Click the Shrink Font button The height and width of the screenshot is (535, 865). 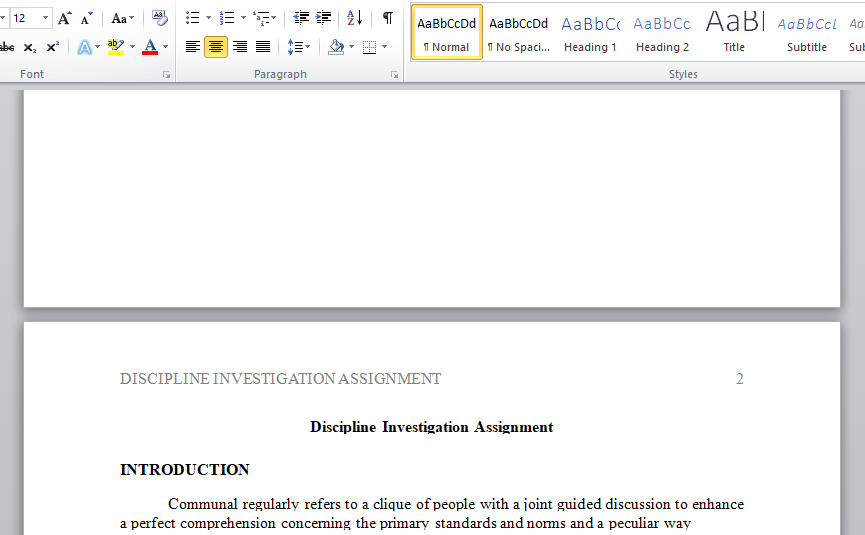pyautogui.click(x=86, y=19)
